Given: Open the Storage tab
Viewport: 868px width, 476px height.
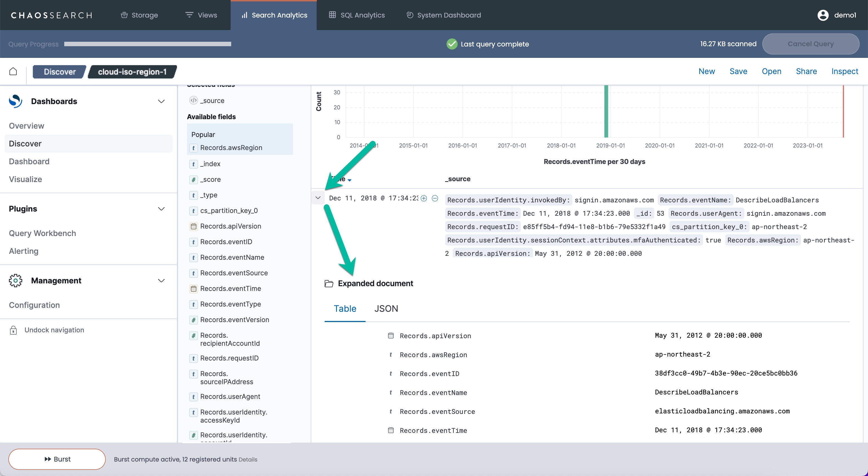Looking at the screenshot, I should point(139,15).
